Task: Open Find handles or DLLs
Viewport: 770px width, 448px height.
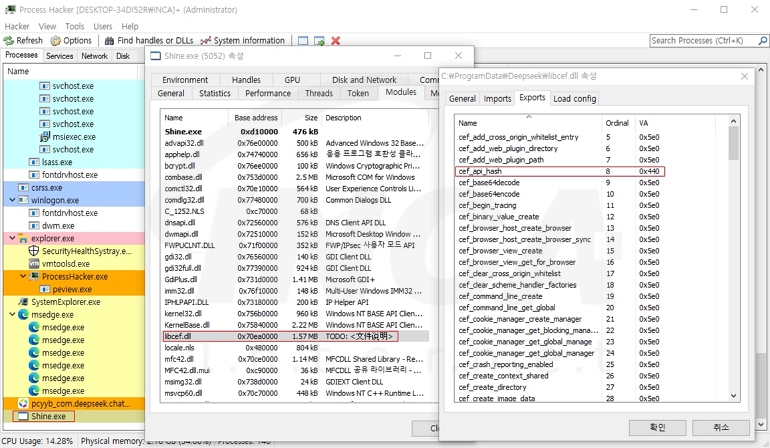Action: pos(149,41)
